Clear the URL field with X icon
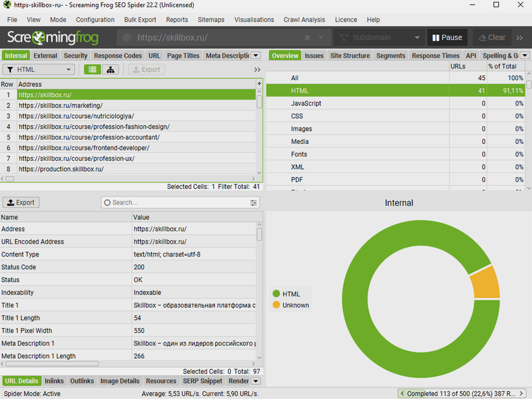Screen dimensions: 532x399 coord(307,38)
